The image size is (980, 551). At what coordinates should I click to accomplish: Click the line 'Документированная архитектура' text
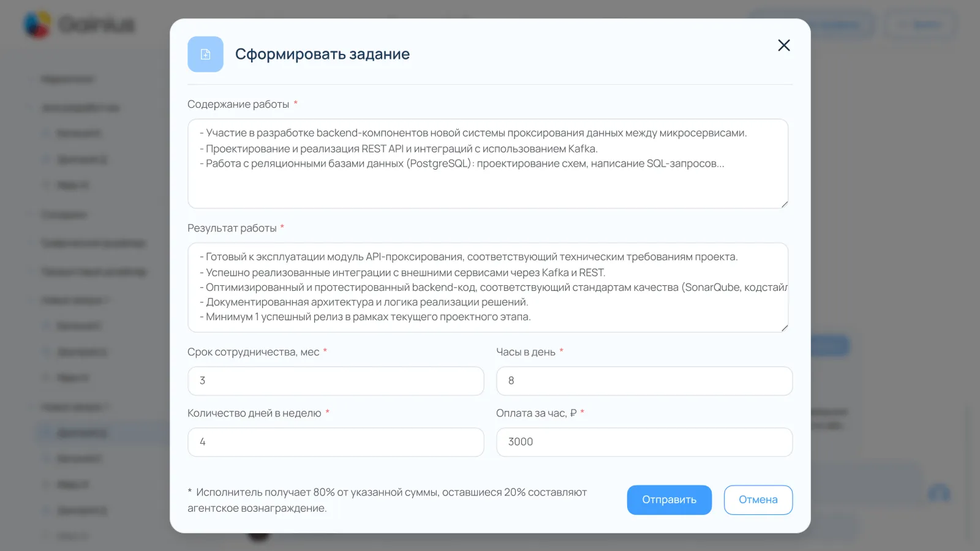point(364,302)
